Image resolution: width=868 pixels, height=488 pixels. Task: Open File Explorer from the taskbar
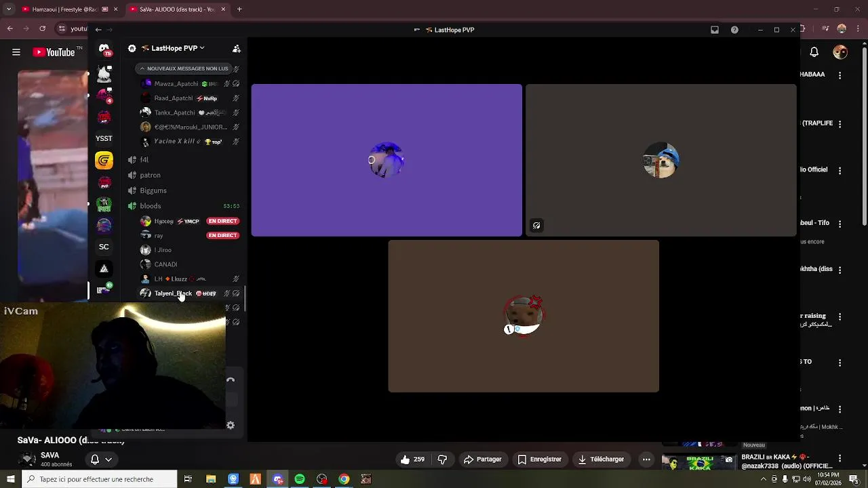pyautogui.click(x=211, y=479)
